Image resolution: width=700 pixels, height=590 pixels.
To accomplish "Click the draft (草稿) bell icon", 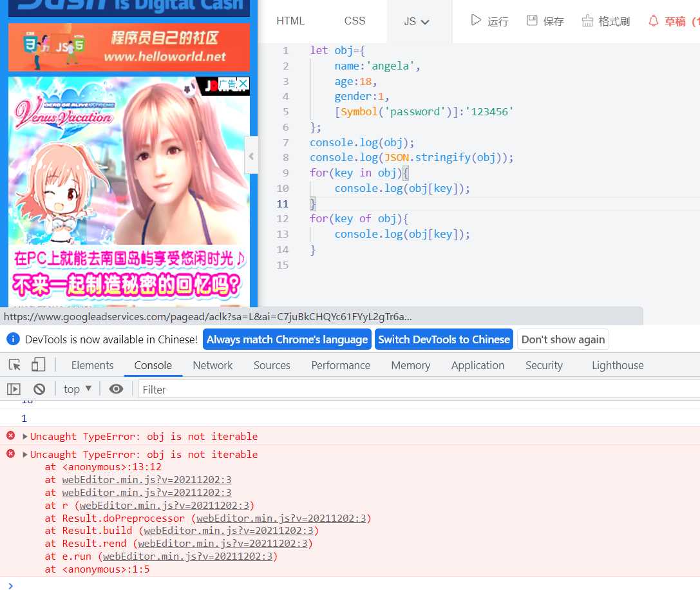I will [654, 21].
